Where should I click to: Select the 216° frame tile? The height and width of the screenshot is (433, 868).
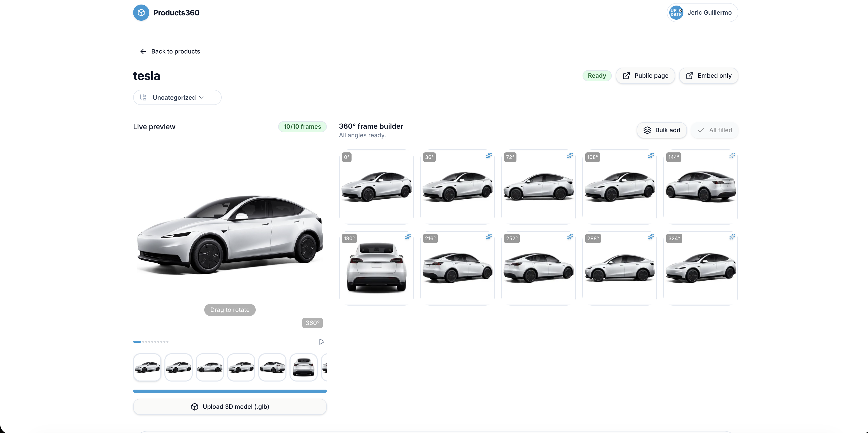pyautogui.click(x=457, y=268)
